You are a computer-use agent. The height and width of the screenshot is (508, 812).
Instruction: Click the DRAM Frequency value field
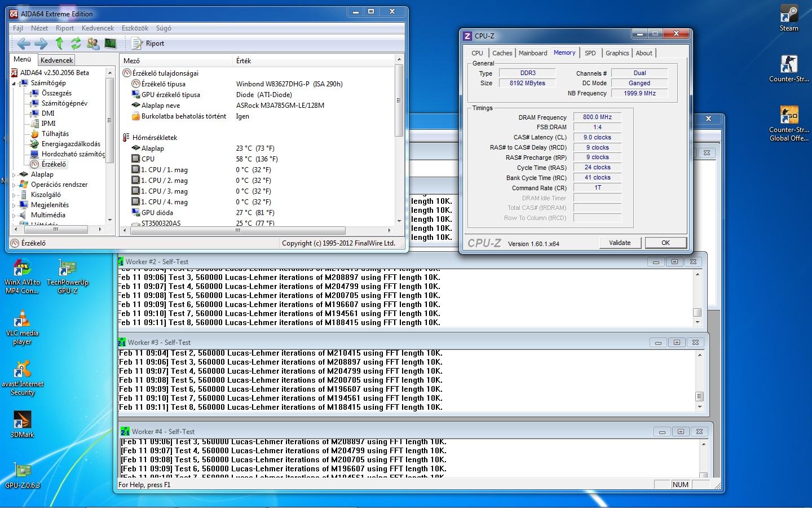[597, 117]
